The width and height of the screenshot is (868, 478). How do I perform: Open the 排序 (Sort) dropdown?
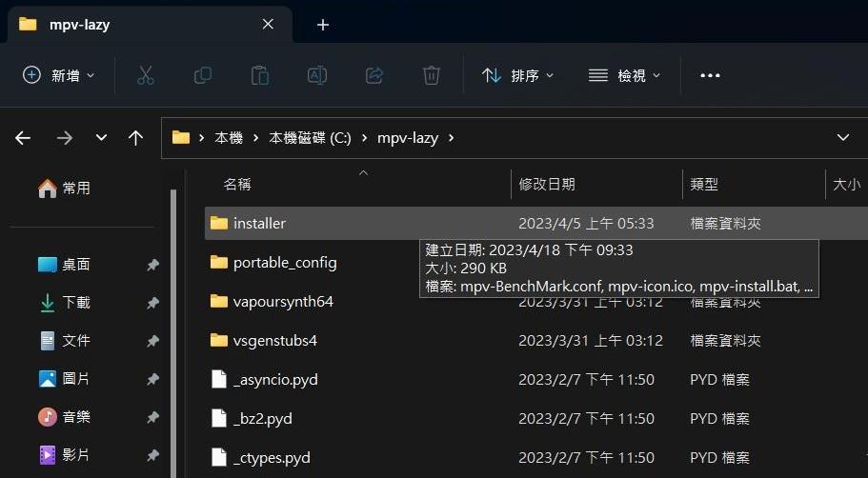pyautogui.click(x=517, y=75)
